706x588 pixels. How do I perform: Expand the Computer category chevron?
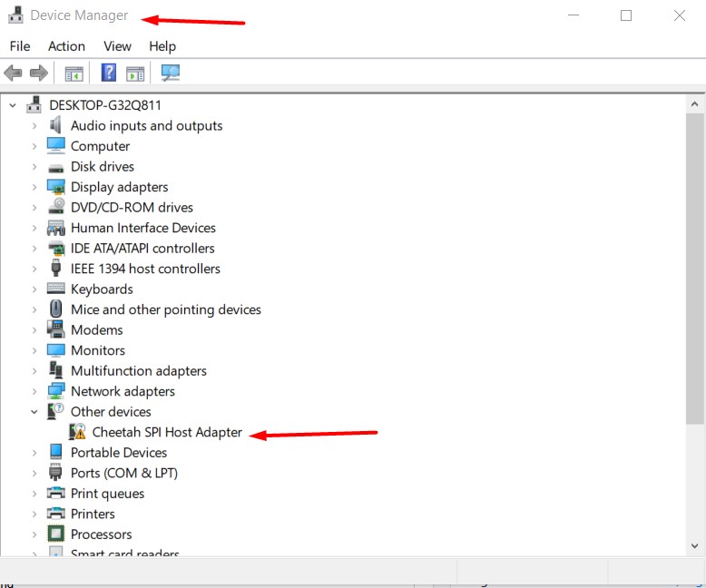tap(34, 146)
